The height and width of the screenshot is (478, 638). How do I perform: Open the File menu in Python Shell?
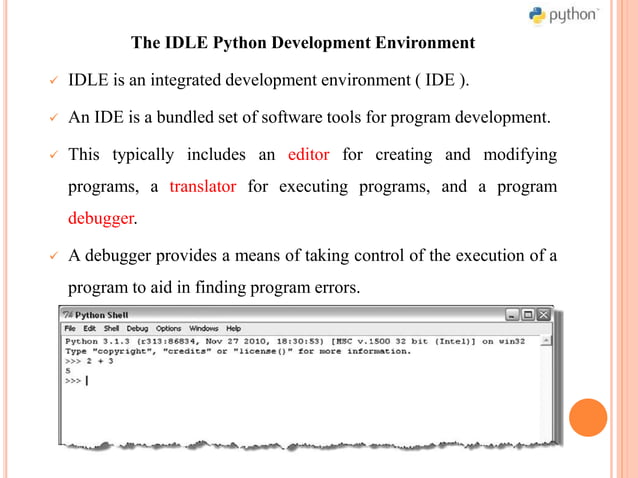point(70,328)
